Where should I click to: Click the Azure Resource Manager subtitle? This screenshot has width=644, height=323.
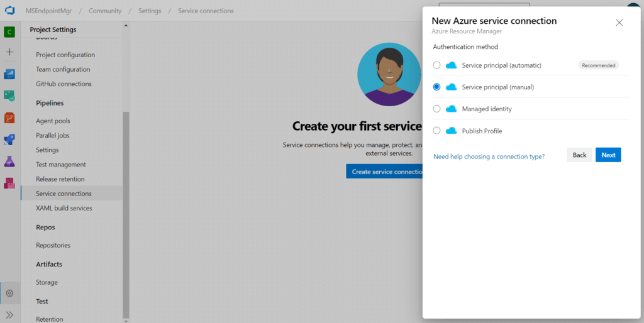pos(467,31)
